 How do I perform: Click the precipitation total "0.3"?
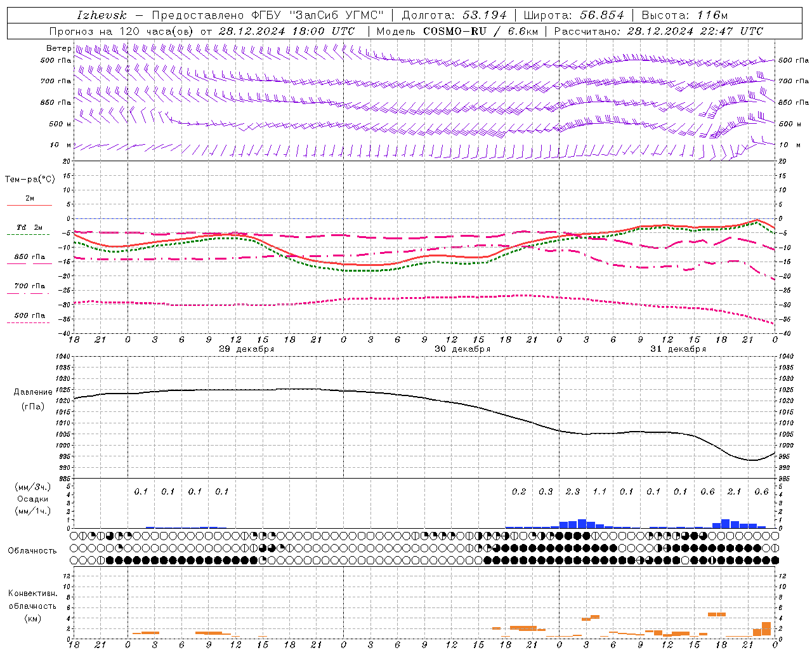(x=546, y=491)
